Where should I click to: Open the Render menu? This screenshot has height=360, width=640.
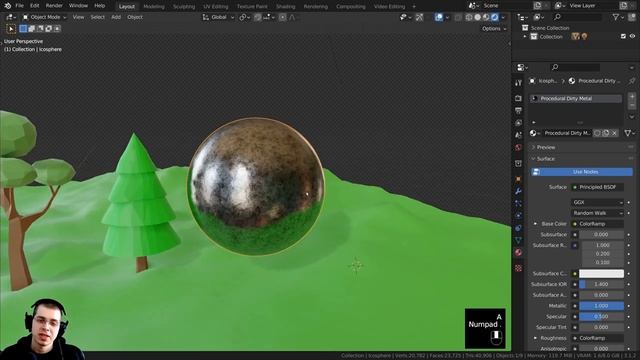point(54,6)
